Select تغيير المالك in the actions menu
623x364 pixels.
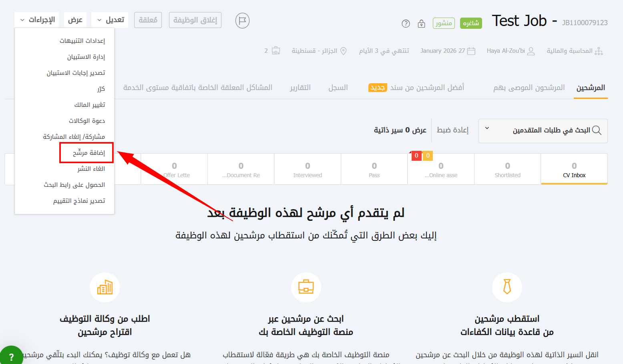(x=90, y=105)
